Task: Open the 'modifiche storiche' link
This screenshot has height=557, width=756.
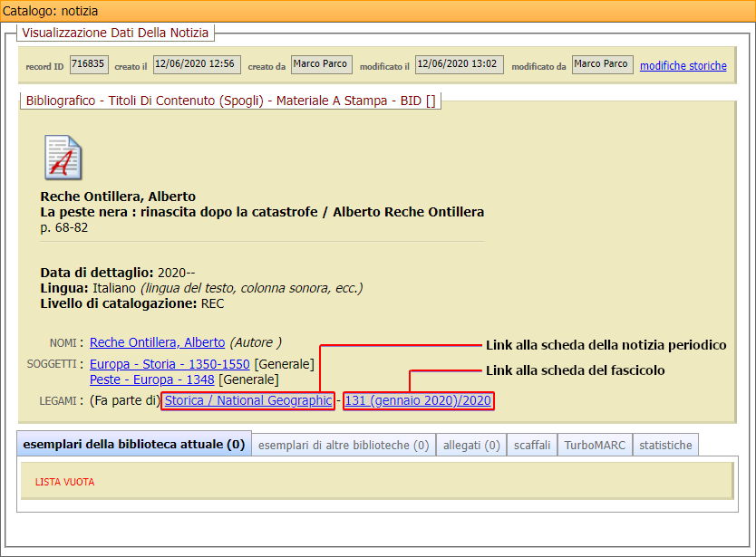Action: pos(683,66)
